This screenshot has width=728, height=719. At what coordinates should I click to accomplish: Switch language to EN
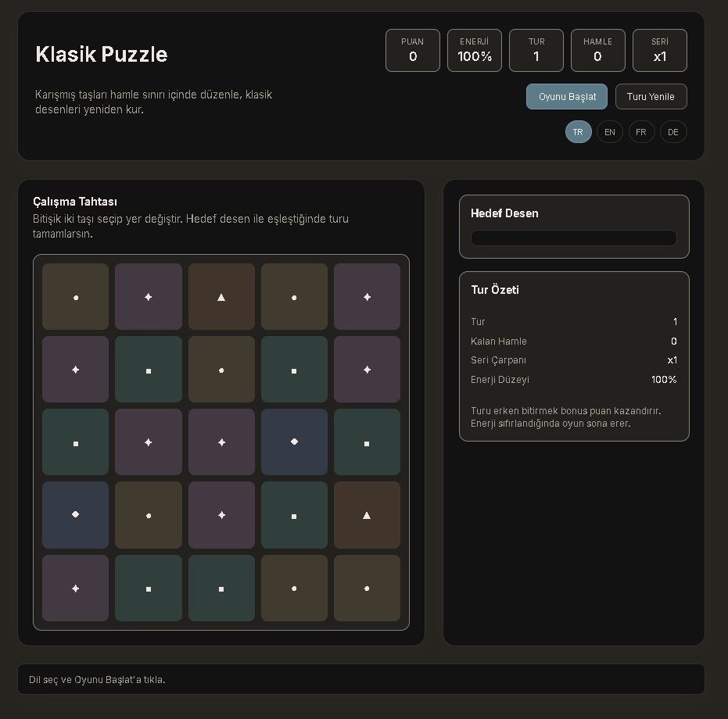pos(610,132)
